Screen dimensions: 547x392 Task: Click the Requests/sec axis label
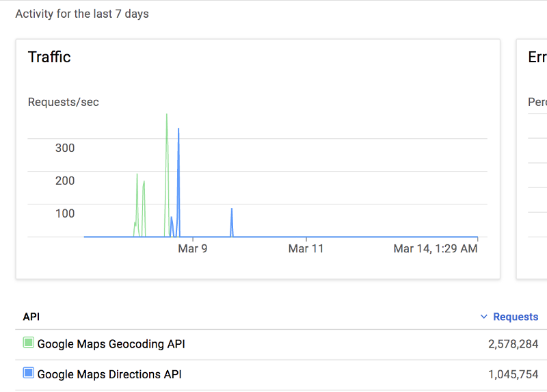(x=64, y=102)
